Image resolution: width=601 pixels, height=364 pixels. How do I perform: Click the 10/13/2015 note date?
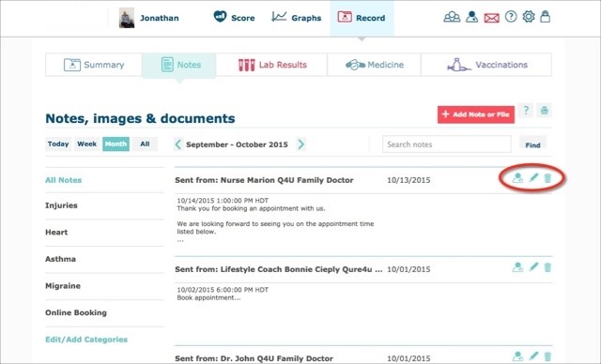coord(408,180)
